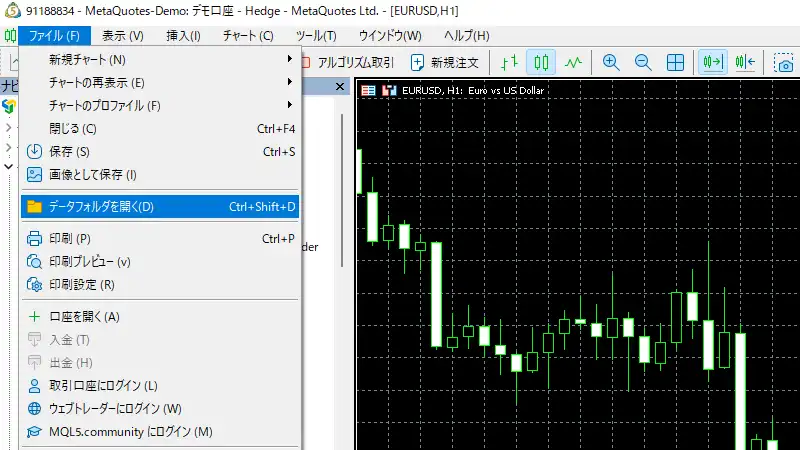Click the yellow folder icon

point(34,206)
